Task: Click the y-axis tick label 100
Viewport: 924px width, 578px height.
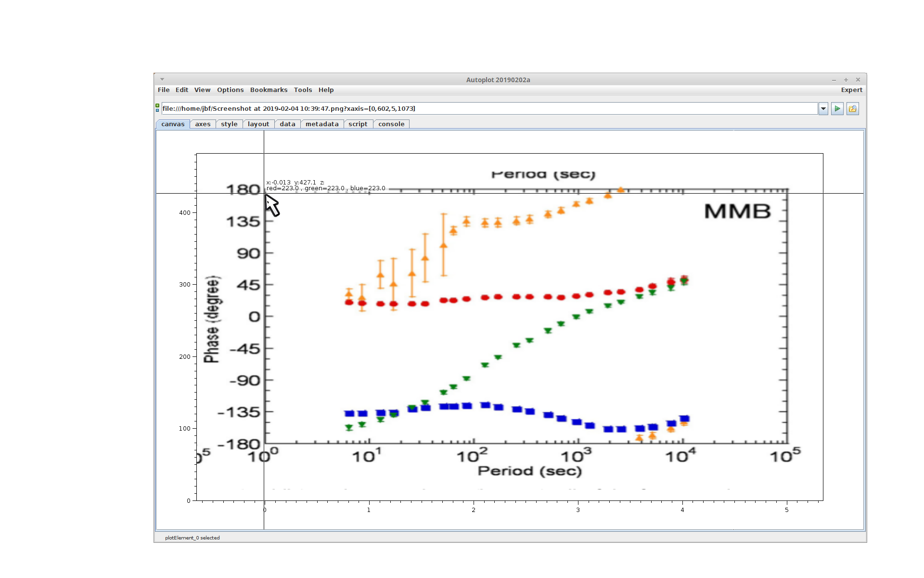Action: pyautogui.click(x=185, y=429)
